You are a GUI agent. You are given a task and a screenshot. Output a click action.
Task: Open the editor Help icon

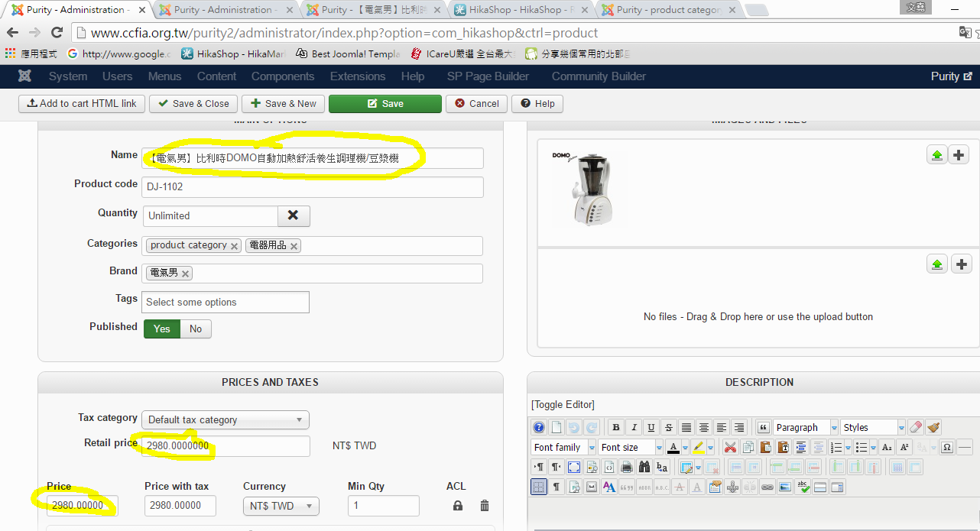tap(539, 427)
